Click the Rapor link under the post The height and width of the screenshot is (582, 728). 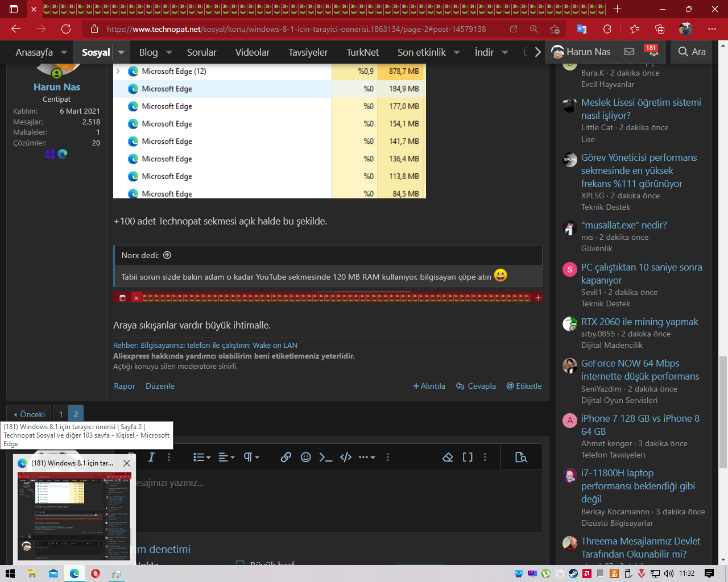(x=125, y=386)
